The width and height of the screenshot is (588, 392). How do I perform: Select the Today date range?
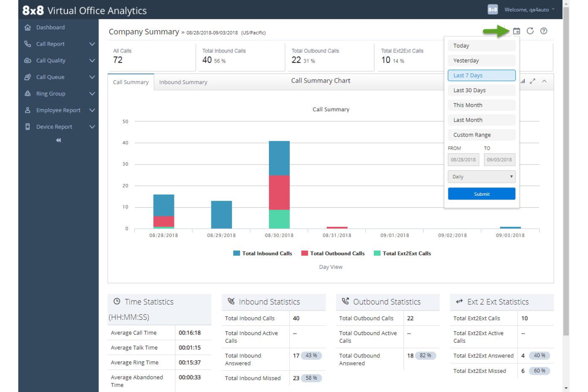point(482,46)
